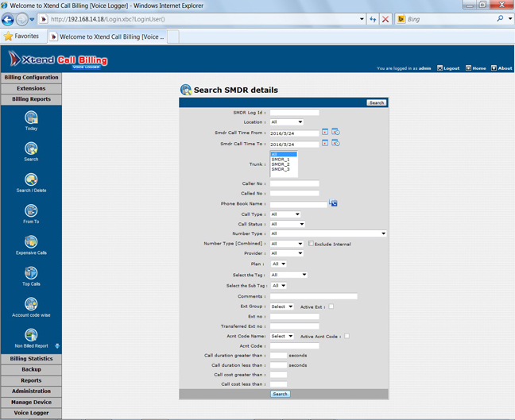The image size is (515, 420).
Task: Open the Select the Sub Tag dropdown
Action: 278,286
